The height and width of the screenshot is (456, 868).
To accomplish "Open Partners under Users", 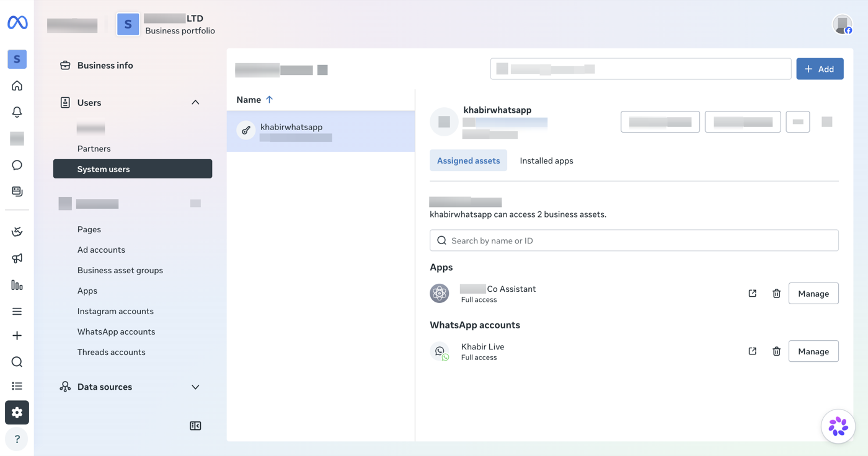I will 94,149.
